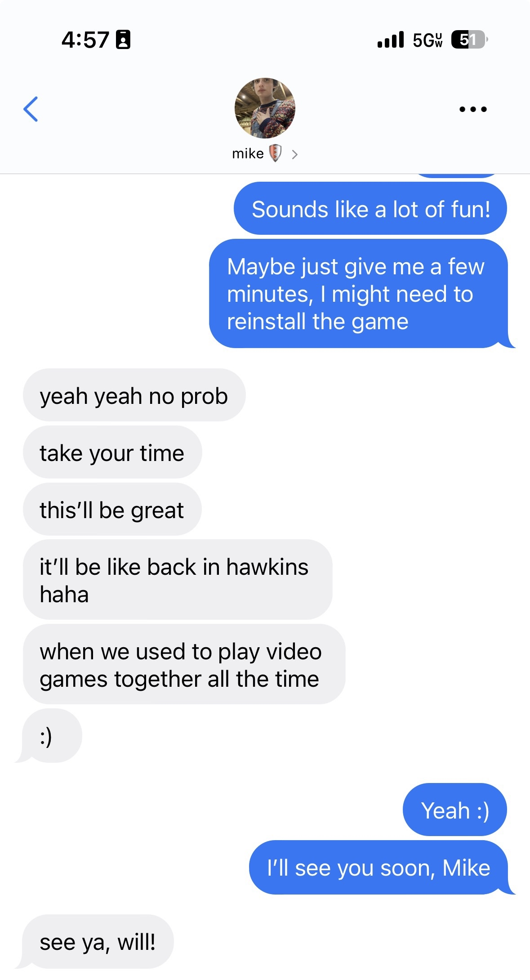Tap the shield badge next to mike
This screenshot has height=980, width=530.
(275, 153)
